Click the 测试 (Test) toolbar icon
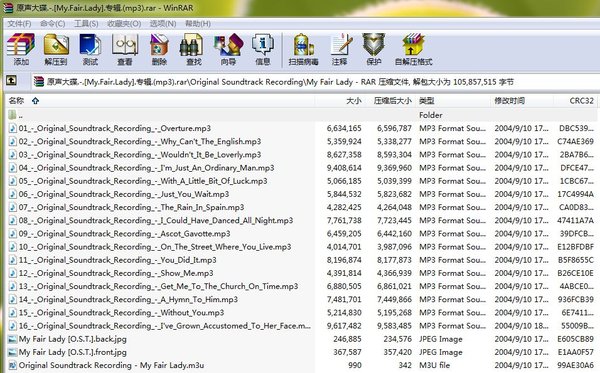Screen dimensions: 600x373 pos(90,44)
